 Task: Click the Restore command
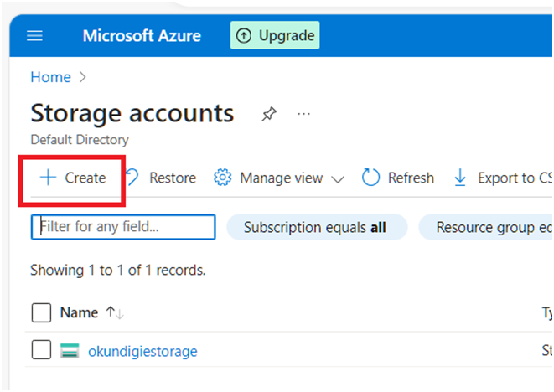point(161,178)
